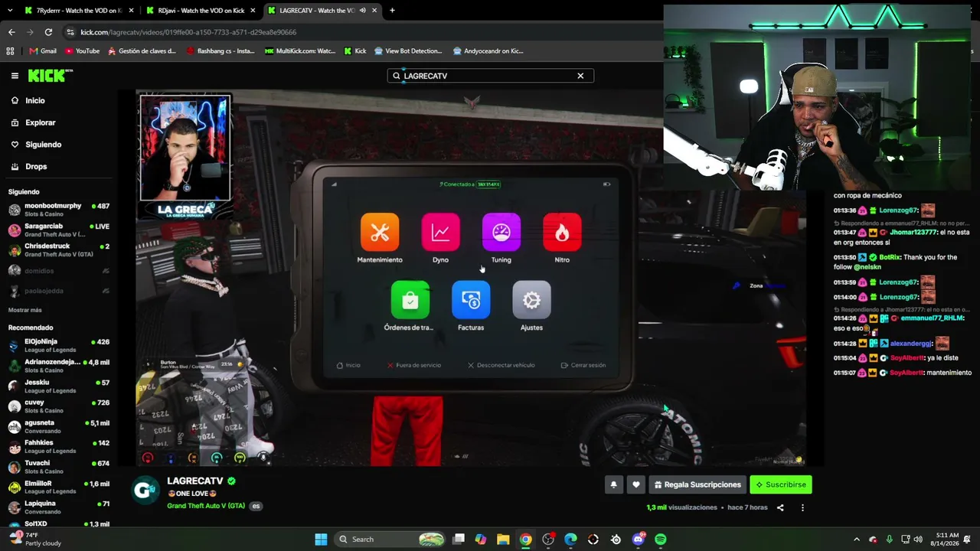Open the Gmail bookmark
This screenshot has height=551, width=980.
43,51
